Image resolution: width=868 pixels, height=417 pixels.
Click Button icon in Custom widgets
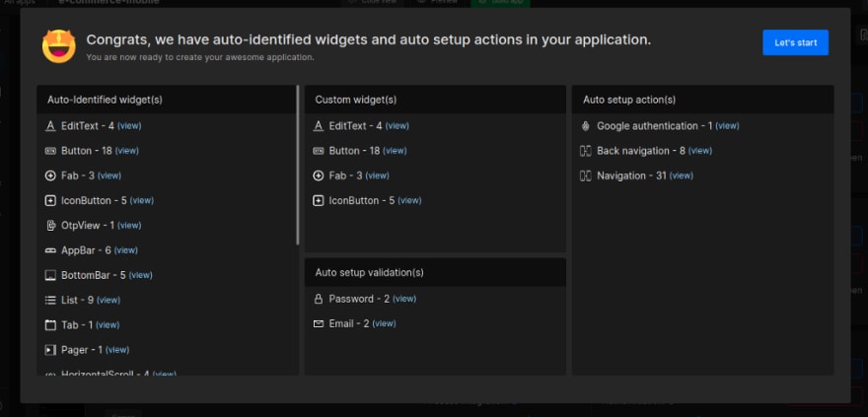319,151
